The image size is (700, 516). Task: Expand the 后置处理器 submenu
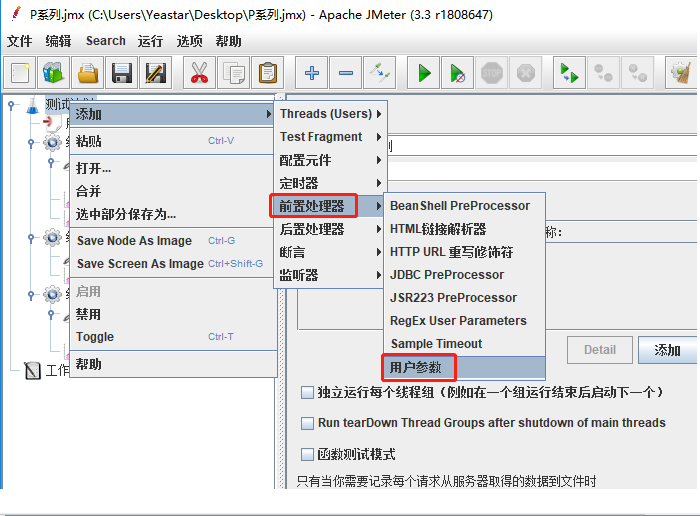(x=330, y=229)
